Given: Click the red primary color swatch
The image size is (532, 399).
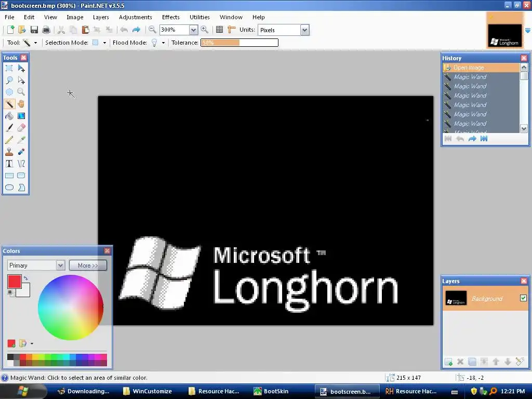Looking at the screenshot, I should click(x=15, y=282).
